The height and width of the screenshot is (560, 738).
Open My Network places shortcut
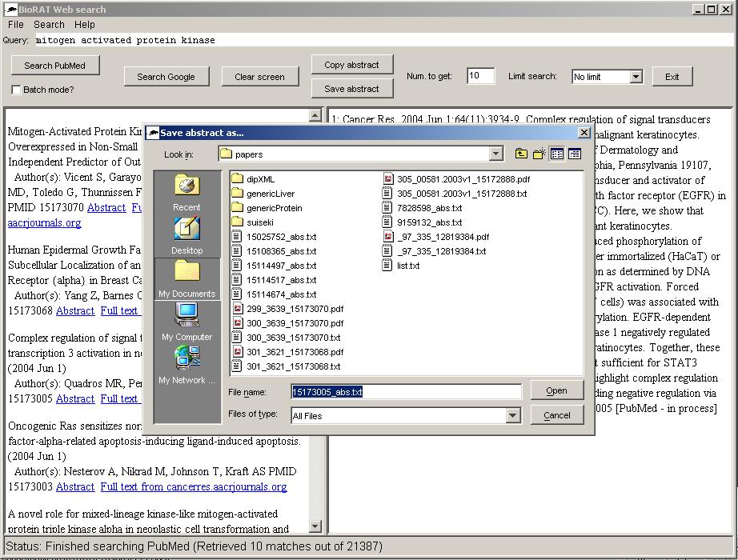pos(187,366)
